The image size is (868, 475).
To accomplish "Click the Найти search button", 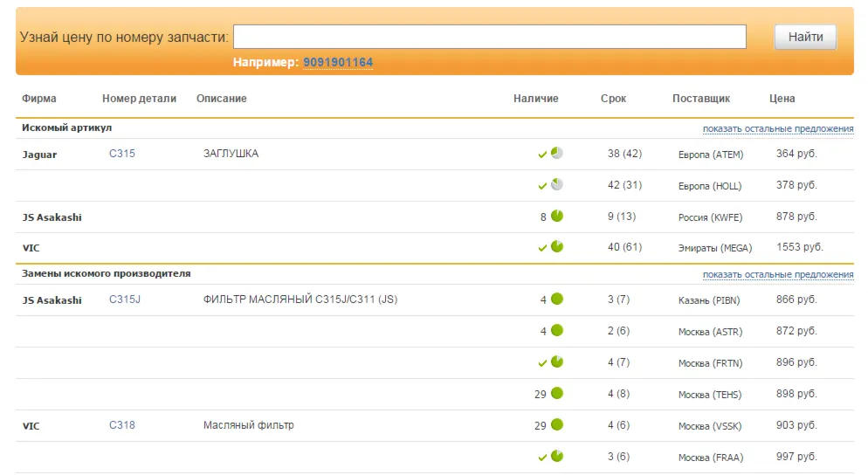I will tap(805, 37).
